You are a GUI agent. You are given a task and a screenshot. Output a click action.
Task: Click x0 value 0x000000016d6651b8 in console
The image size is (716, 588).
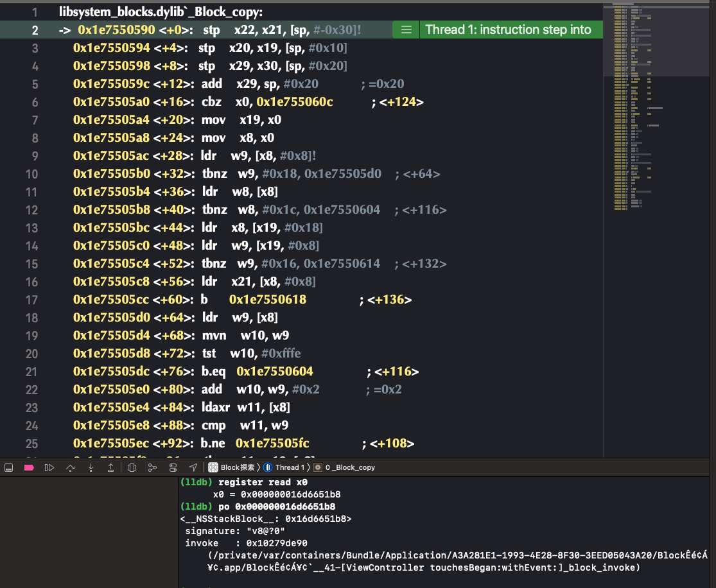(290, 494)
